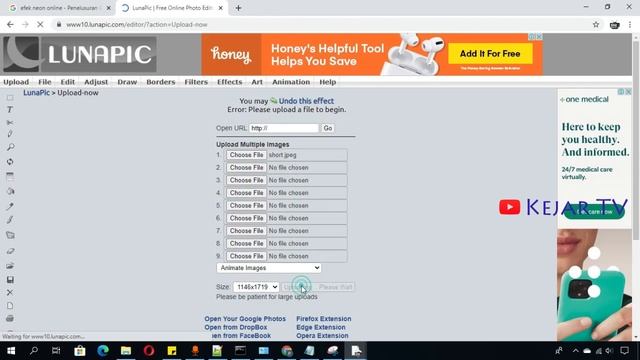
Task: Select the Pencil draw tool
Action: [x=10, y=134]
